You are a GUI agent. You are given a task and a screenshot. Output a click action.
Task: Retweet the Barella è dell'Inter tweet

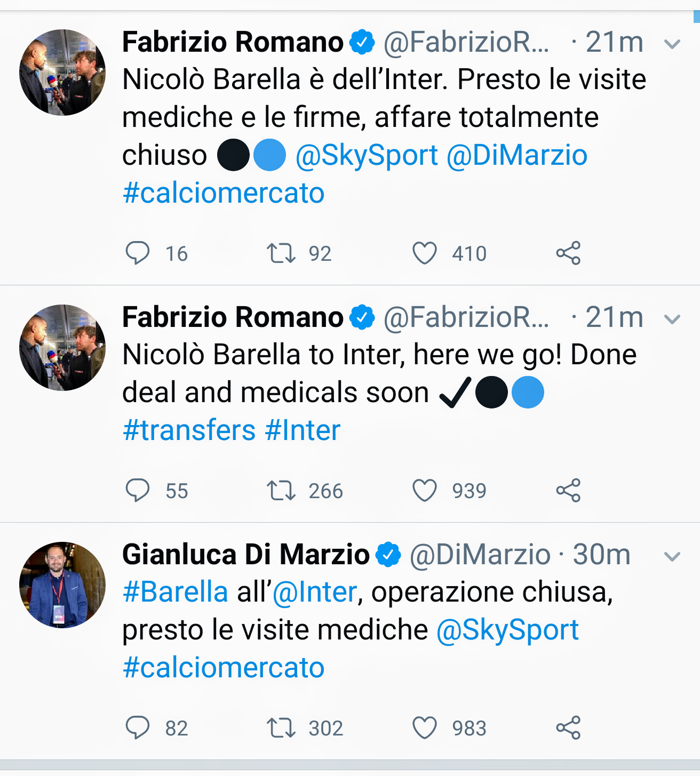281,253
